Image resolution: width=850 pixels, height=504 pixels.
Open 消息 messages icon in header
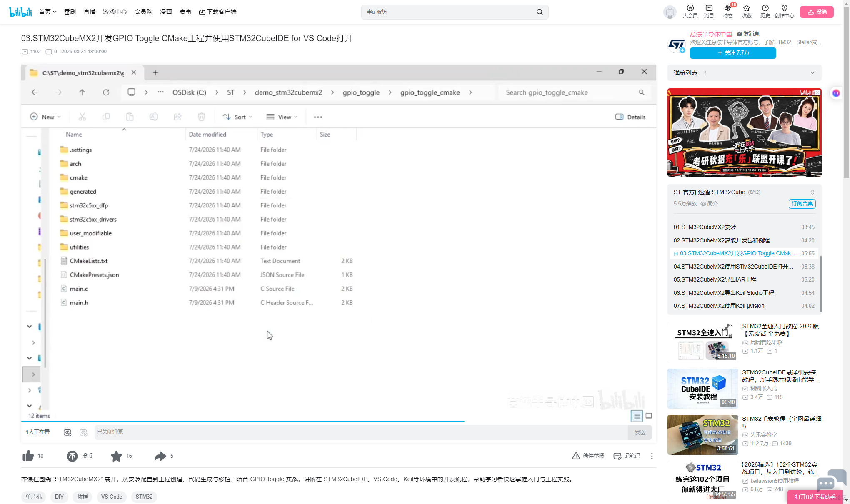pos(709,11)
